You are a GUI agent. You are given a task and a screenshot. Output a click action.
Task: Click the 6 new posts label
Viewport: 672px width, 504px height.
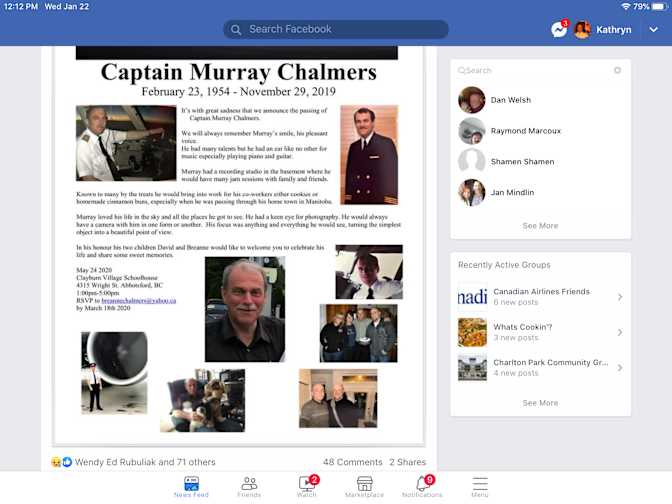coord(516,303)
